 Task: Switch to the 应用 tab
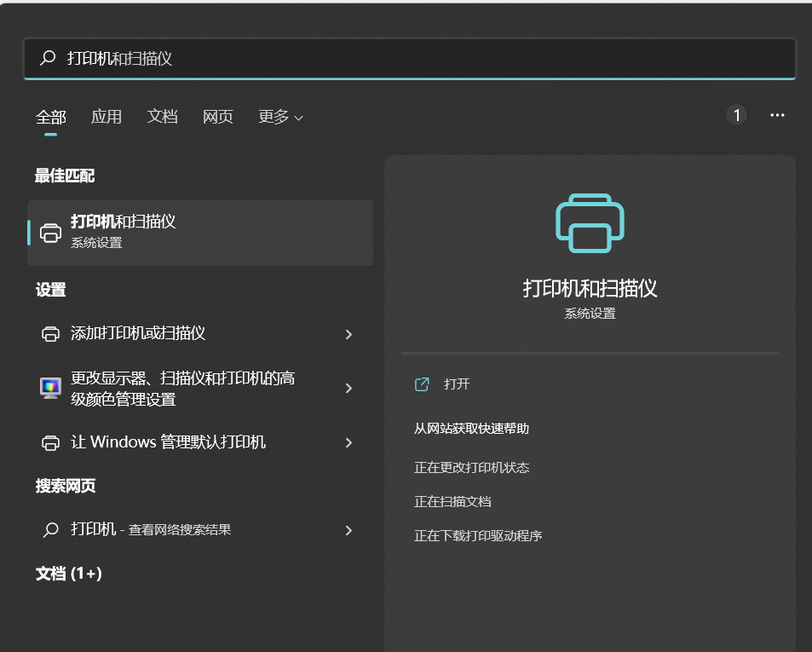coord(107,116)
